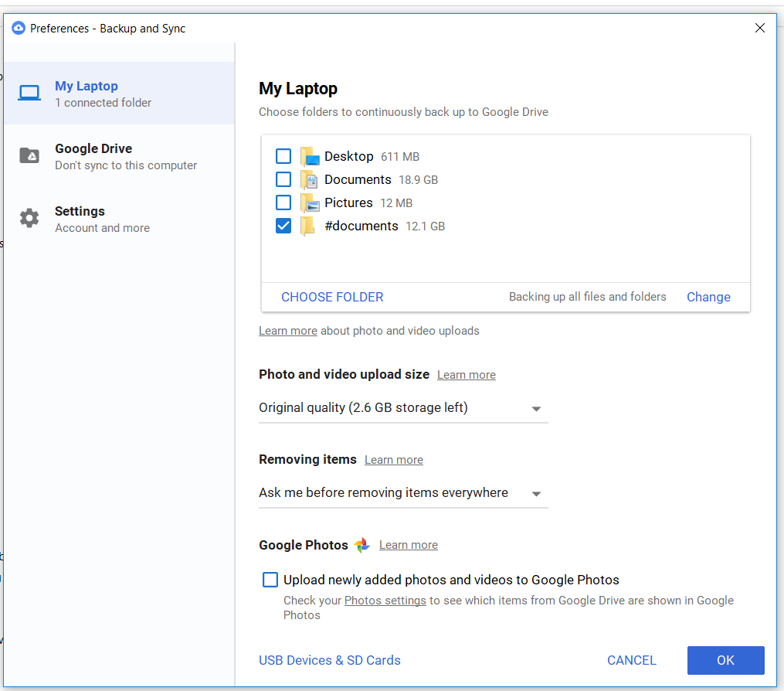Open the photo upload size dropdown
Screen dimensions: 784x691
(535, 408)
